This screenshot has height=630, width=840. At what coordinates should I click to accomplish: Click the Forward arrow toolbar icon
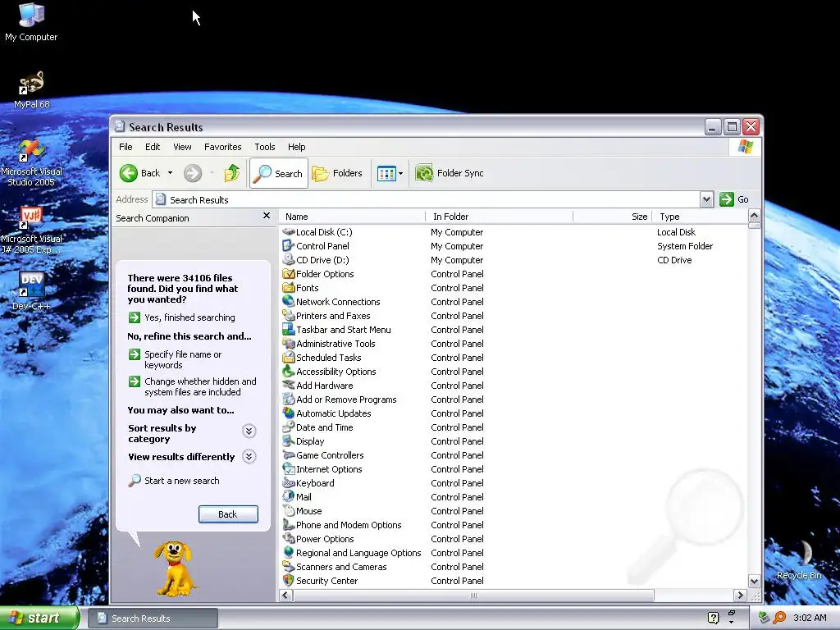[x=193, y=173]
